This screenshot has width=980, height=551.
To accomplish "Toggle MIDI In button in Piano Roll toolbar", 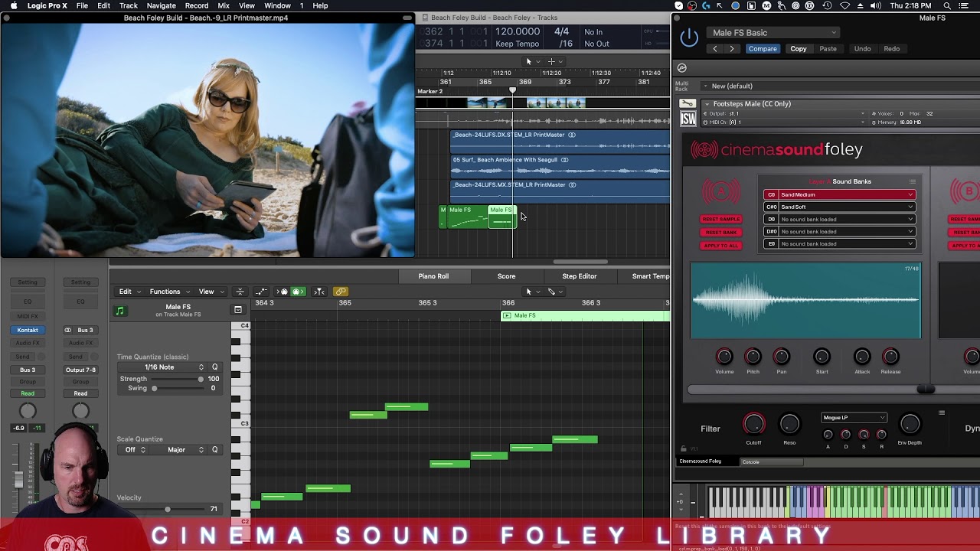I will (283, 292).
